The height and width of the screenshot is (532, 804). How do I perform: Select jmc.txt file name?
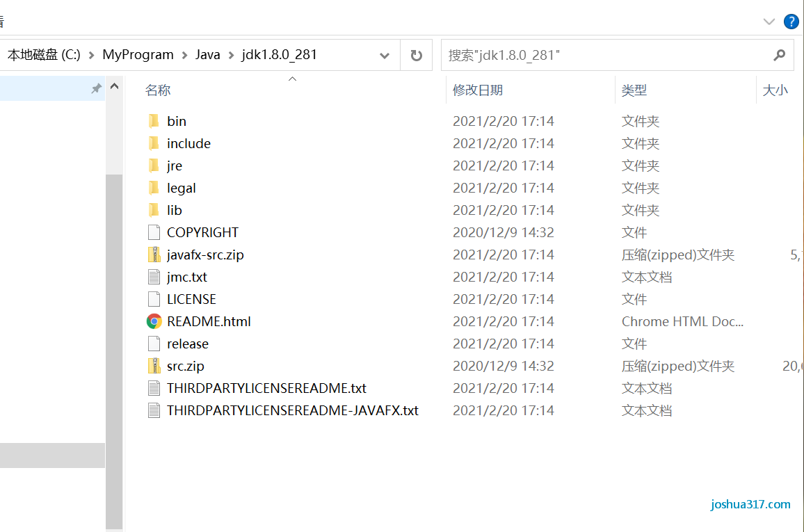pyautogui.click(x=186, y=277)
